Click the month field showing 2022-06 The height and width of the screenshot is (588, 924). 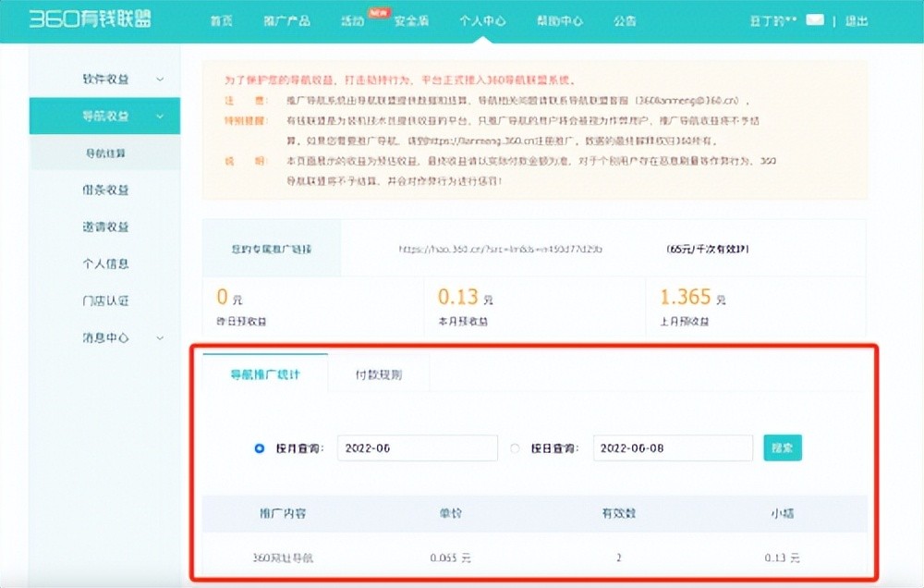(417, 448)
